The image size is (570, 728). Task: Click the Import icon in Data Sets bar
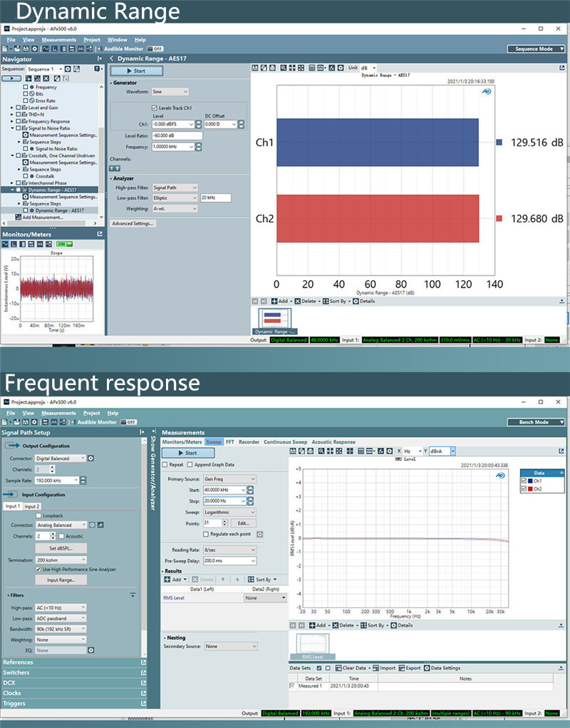[375, 668]
